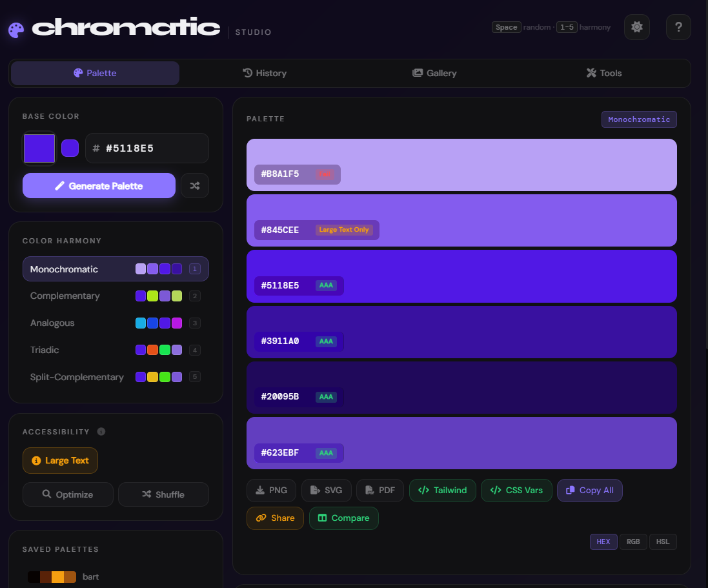708x588 pixels.
Task: Select the Split-Complementary harmony
Action: pyautogui.click(x=116, y=377)
